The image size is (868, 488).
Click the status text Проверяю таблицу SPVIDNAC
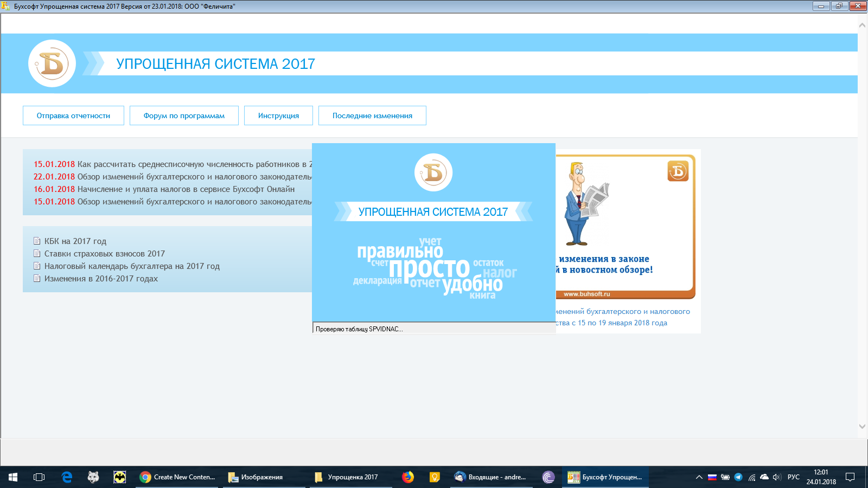[x=359, y=329]
